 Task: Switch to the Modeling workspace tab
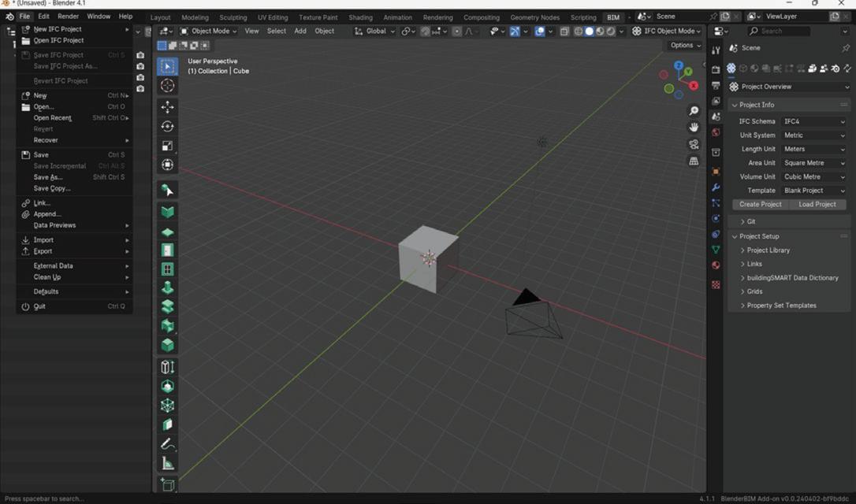tap(195, 17)
